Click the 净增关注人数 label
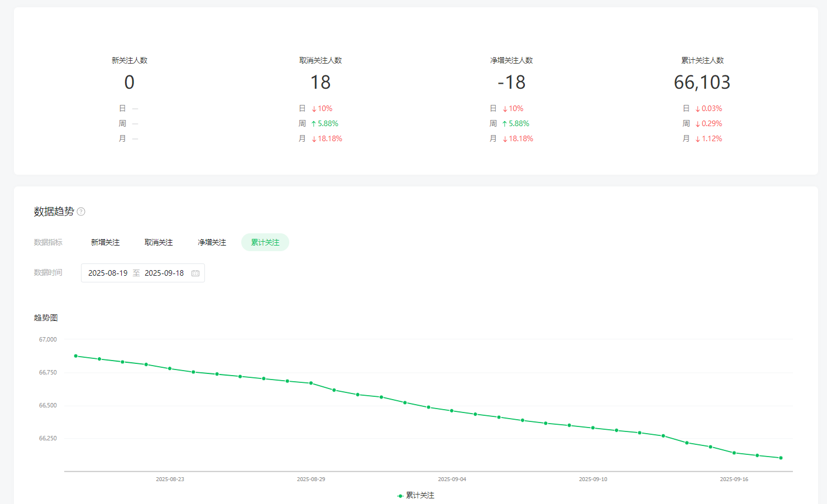Image resolution: width=827 pixels, height=504 pixels. (512, 60)
